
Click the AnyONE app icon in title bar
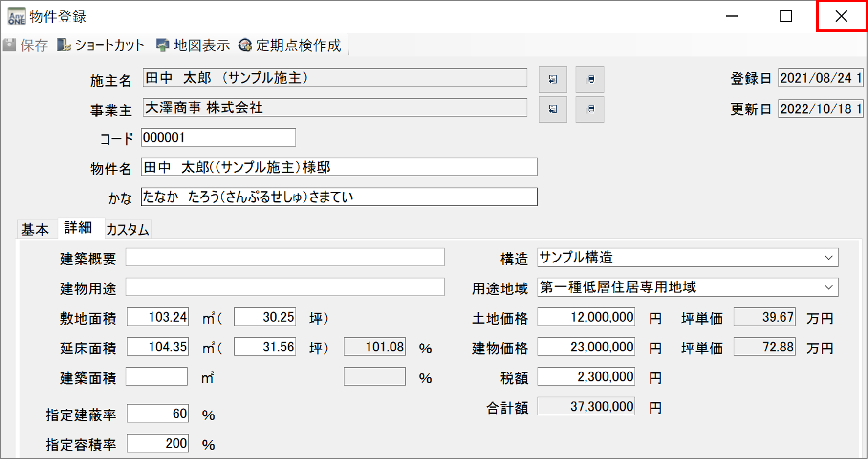tap(16, 16)
